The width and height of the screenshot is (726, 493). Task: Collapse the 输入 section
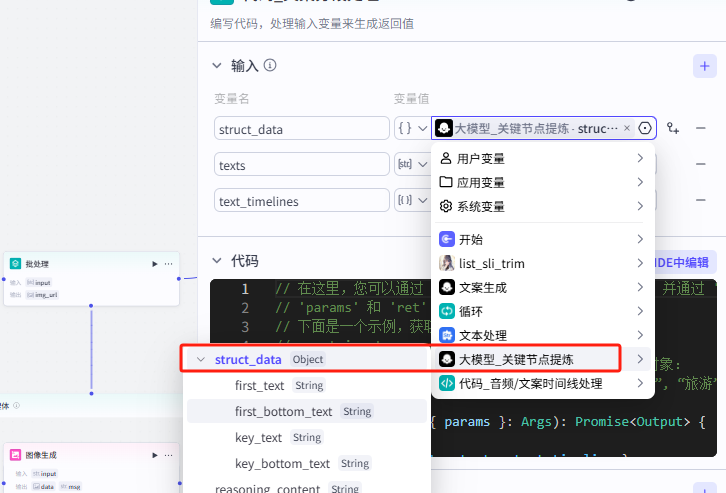tap(217, 66)
